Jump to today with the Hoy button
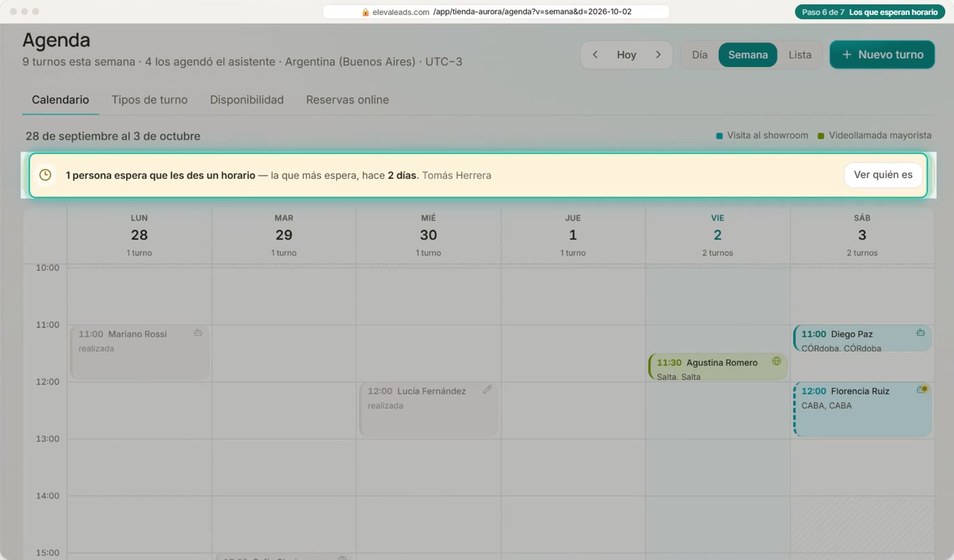Viewport: 954px width, 560px height. [x=626, y=55]
